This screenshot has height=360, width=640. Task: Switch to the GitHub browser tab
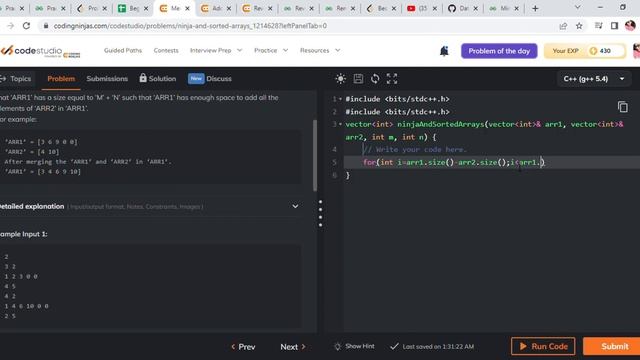point(462,8)
